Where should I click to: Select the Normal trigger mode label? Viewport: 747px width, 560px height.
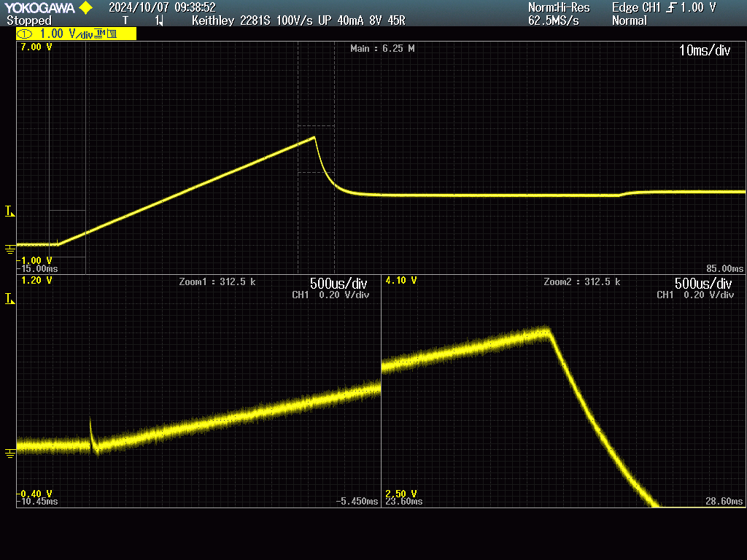click(x=630, y=20)
